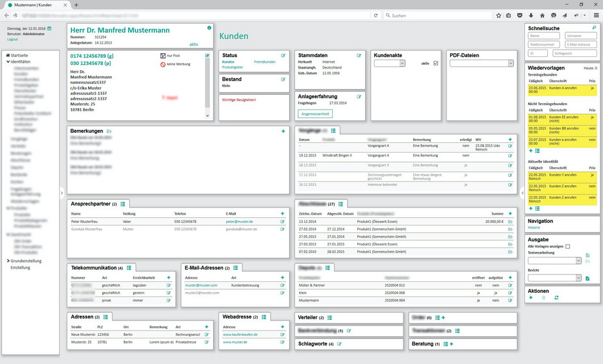The height and width of the screenshot is (364, 603).
Task: Collapse the right sidebar with its arrow handle
Action: [x=522, y=193]
